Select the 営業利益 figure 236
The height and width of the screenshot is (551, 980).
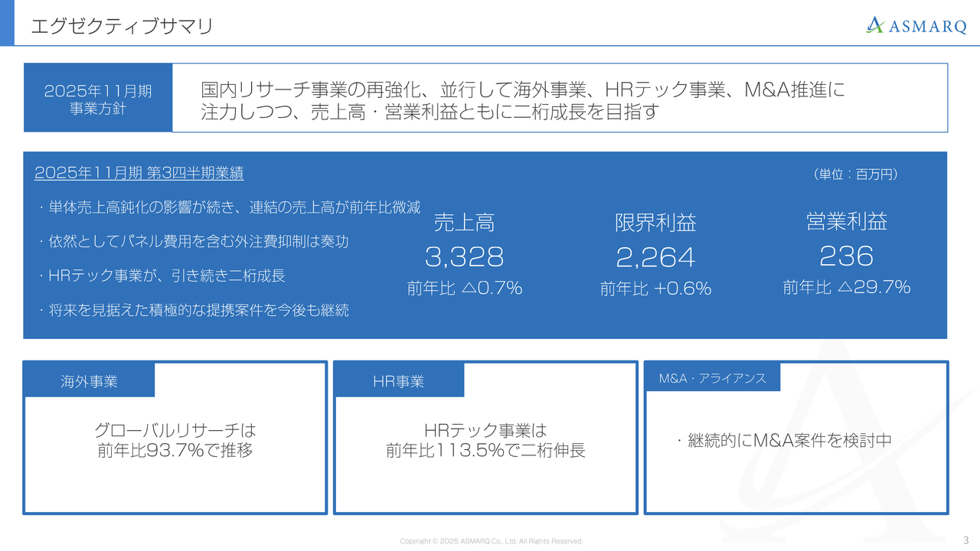[845, 256]
